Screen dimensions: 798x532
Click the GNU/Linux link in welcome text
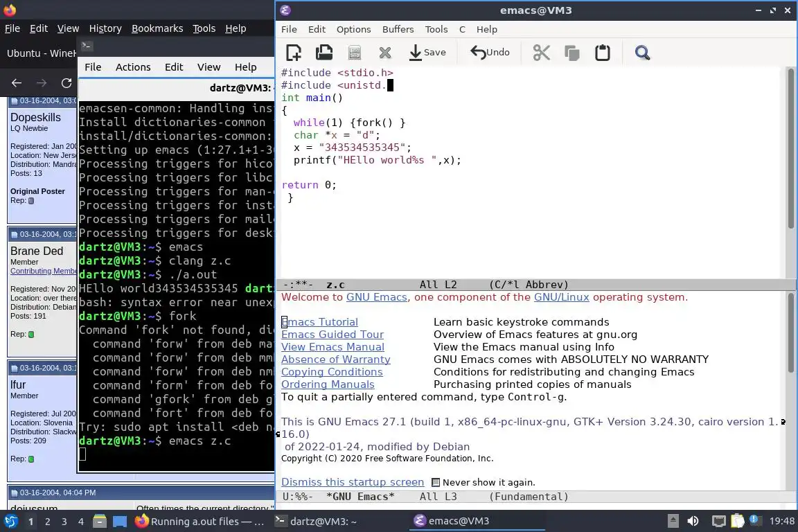click(561, 297)
